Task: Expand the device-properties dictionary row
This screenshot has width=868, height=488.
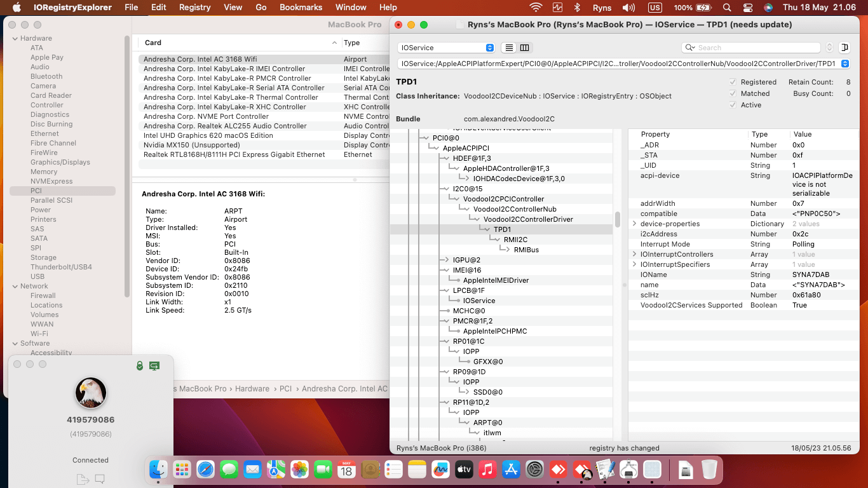Action: click(634, 224)
